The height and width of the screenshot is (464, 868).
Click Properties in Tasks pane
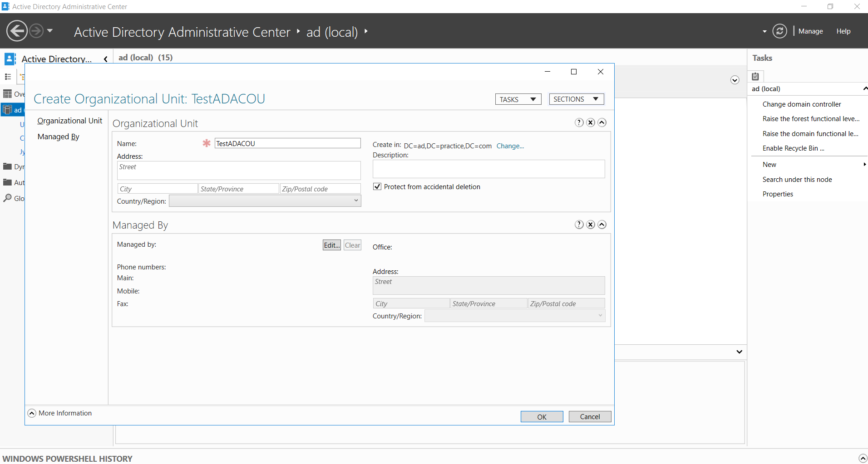tap(778, 194)
